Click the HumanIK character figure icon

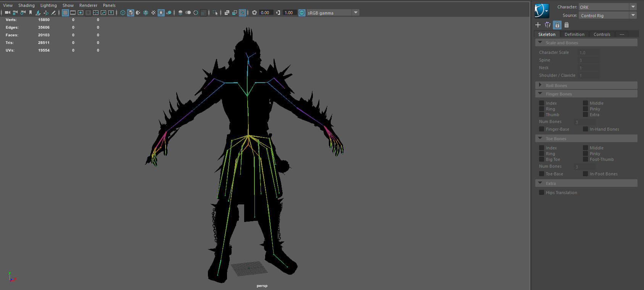tap(542, 11)
